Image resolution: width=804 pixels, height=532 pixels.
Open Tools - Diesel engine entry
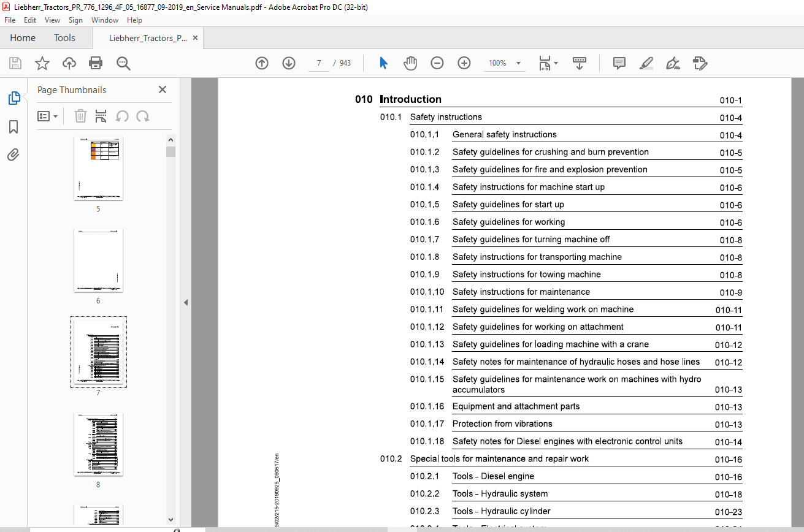click(x=493, y=476)
